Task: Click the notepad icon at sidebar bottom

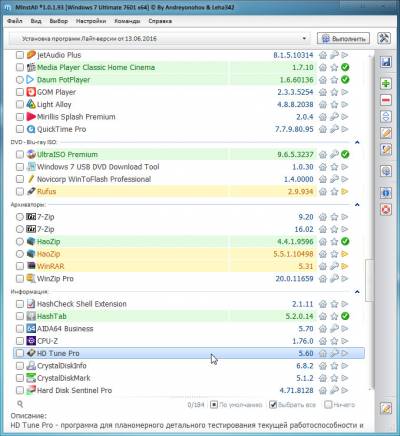Action: point(386,408)
